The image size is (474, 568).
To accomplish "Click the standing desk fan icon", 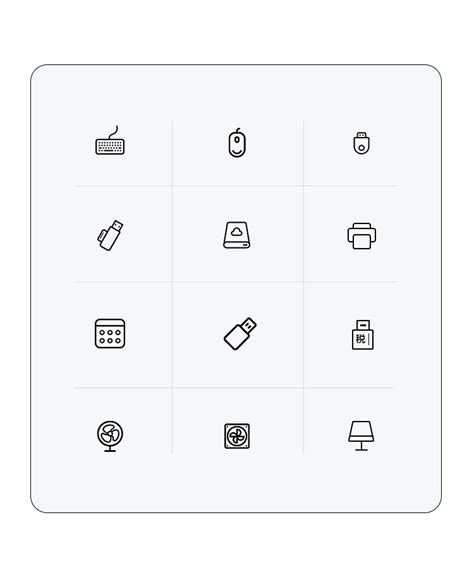I will pyautogui.click(x=110, y=436).
